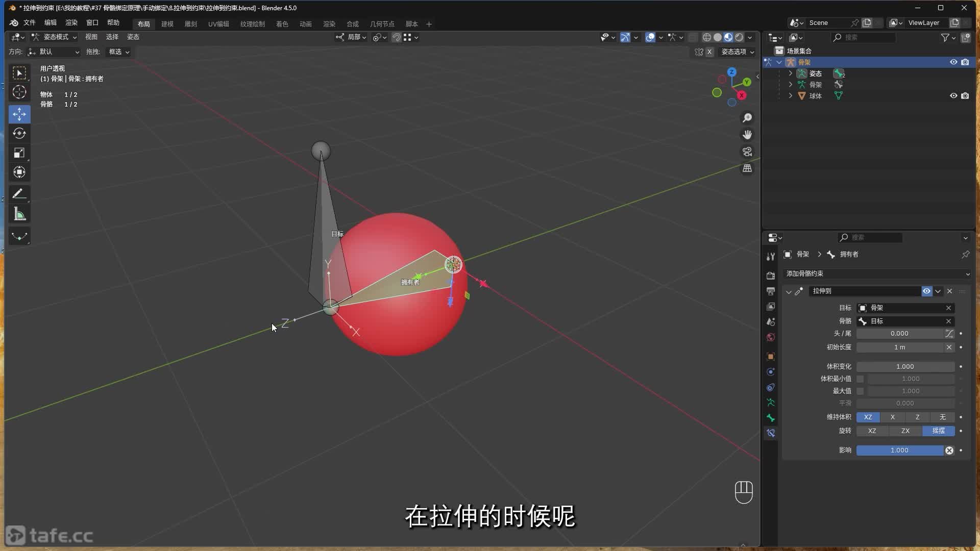980x551 pixels.
Task: Open the Render properties tab
Action: (771, 275)
